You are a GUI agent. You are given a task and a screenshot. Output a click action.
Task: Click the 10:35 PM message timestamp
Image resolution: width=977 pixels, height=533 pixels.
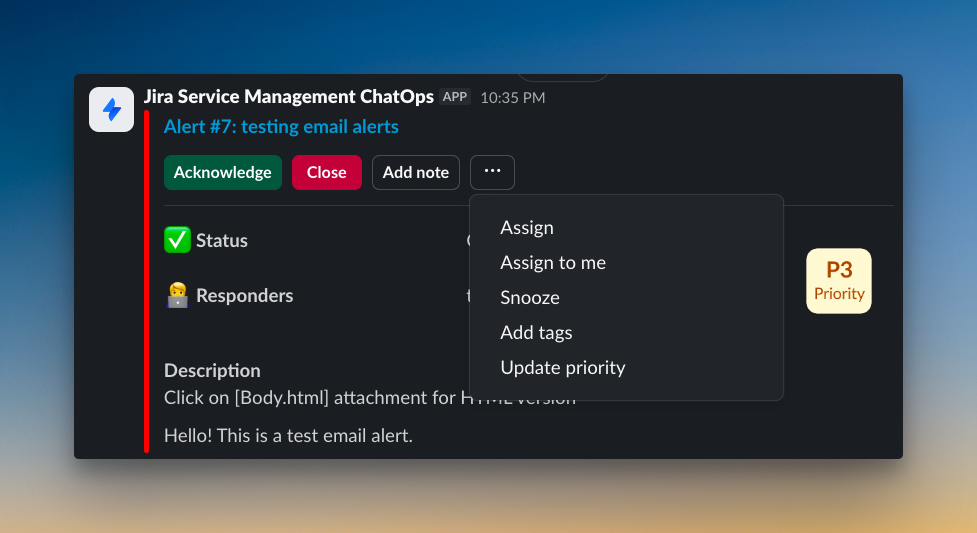513,98
